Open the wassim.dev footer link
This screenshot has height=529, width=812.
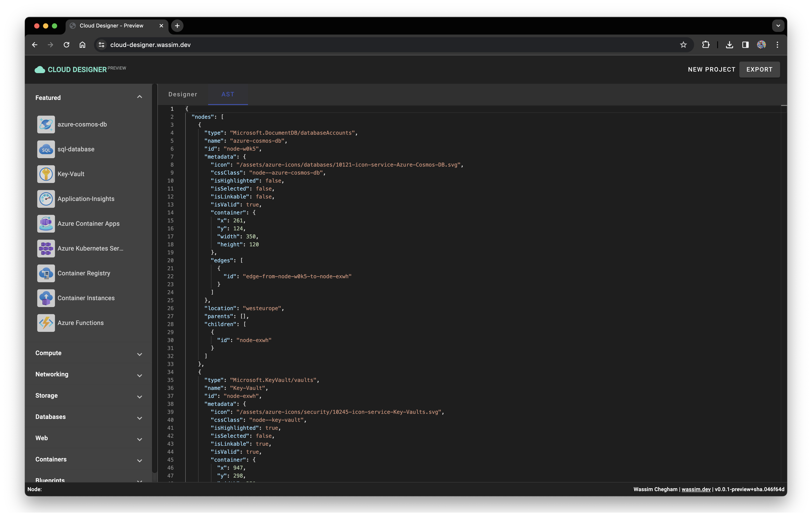(x=696, y=489)
